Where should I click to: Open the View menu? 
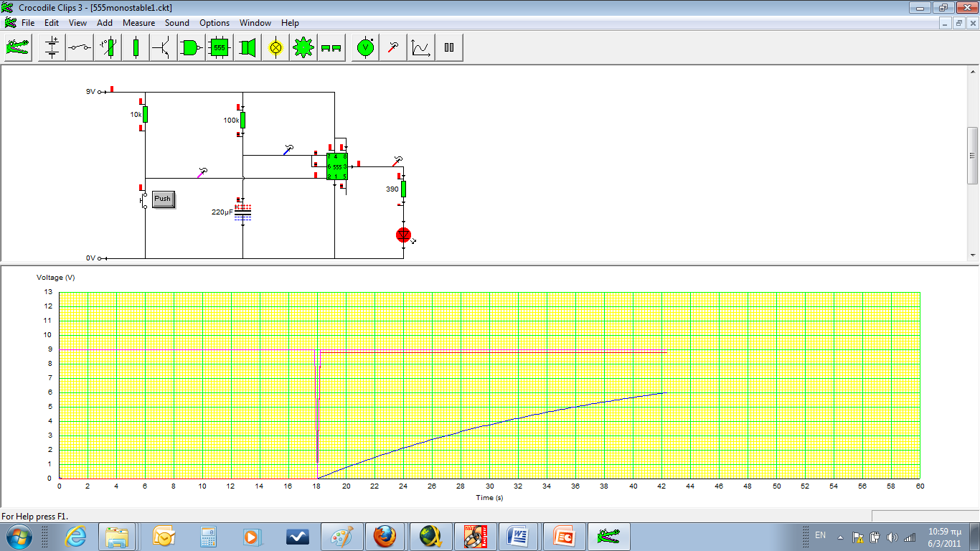[77, 23]
